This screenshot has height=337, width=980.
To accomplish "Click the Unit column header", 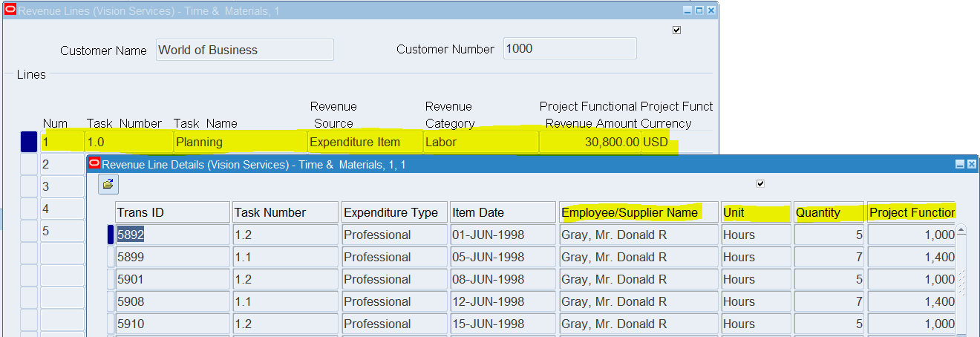I will (x=756, y=212).
